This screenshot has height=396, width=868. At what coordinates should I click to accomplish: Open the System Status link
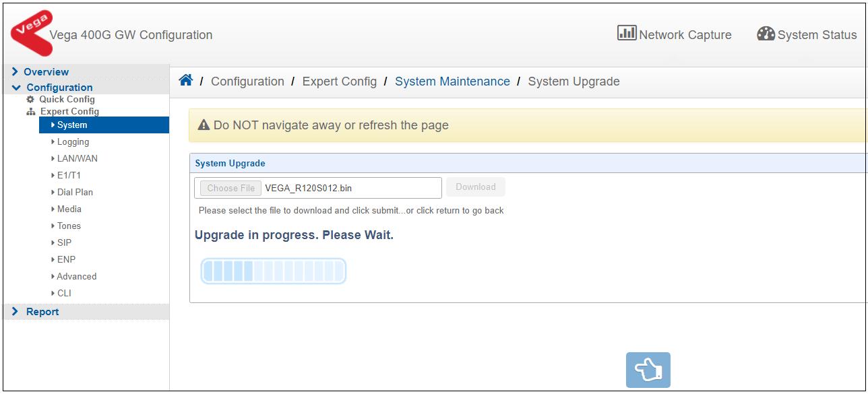point(817,35)
